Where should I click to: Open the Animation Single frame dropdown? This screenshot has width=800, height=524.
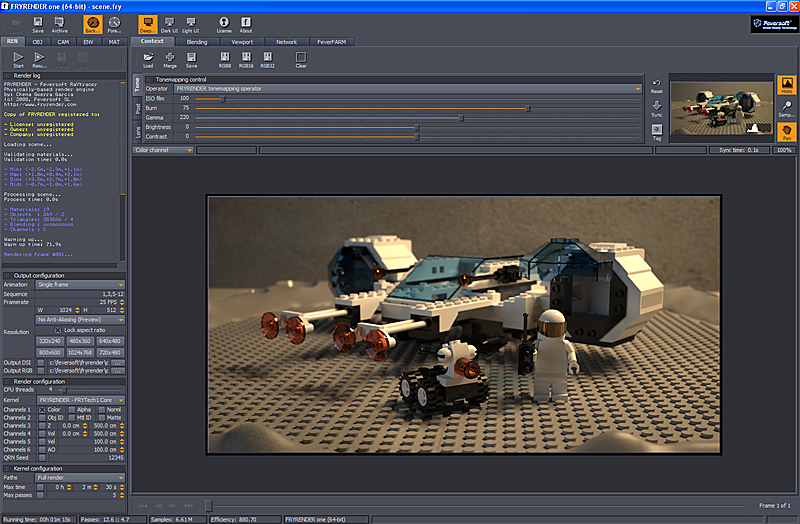80,283
